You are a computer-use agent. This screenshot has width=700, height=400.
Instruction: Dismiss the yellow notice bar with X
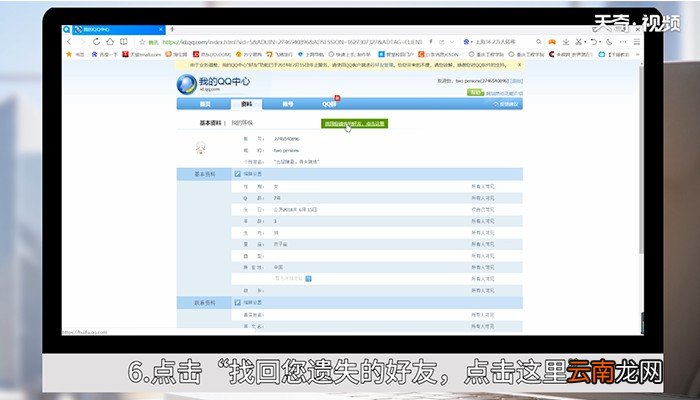click(519, 65)
